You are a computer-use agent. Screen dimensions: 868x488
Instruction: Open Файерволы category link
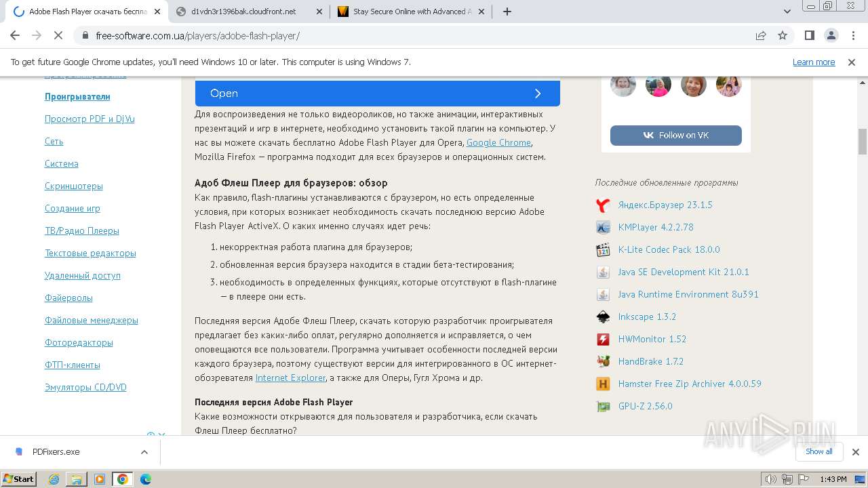(x=68, y=298)
